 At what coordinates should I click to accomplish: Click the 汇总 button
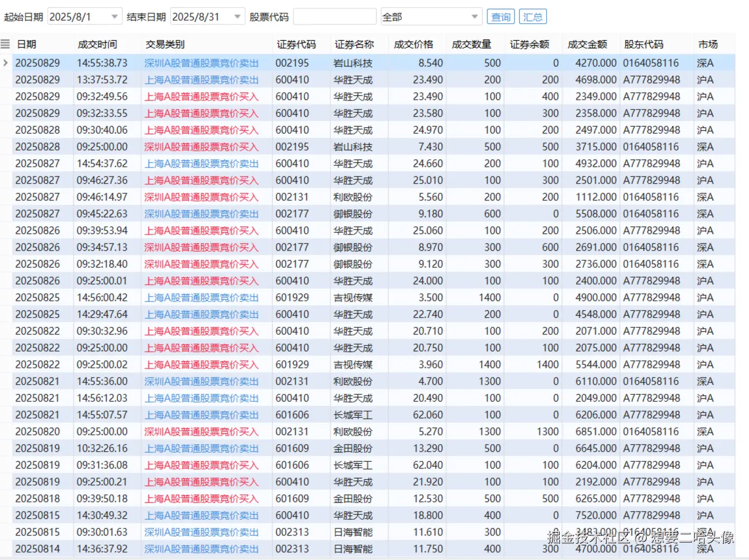point(532,17)
